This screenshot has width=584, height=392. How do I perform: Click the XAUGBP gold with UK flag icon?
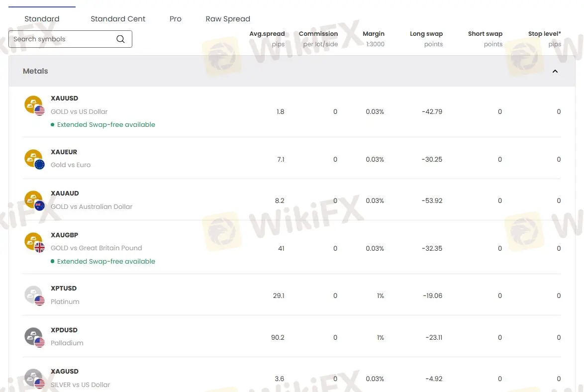(33, 241)
